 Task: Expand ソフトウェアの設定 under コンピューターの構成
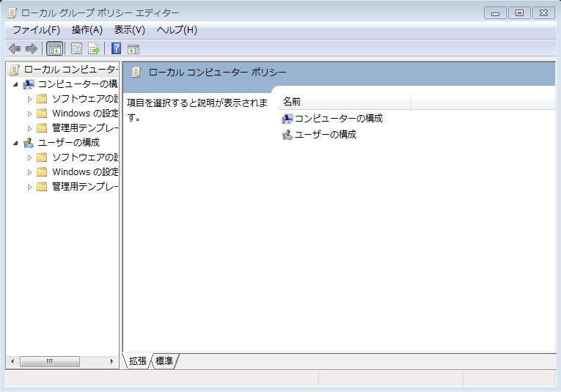coord(29,100)
